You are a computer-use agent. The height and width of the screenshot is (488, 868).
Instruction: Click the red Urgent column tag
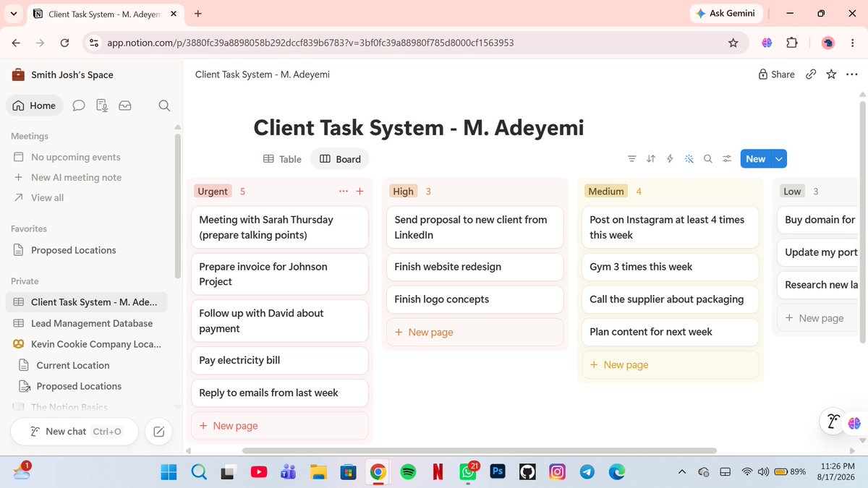pyautogui.click(x=213, y=192)
